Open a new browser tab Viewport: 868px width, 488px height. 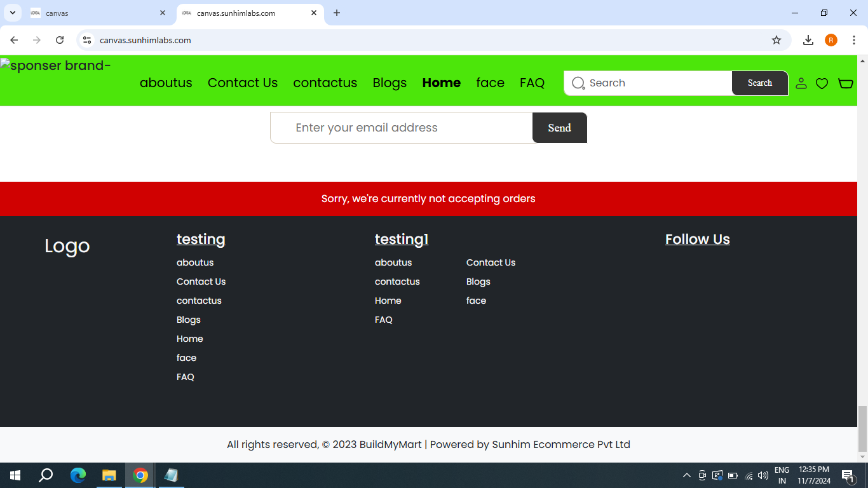[x=337, y=13]
